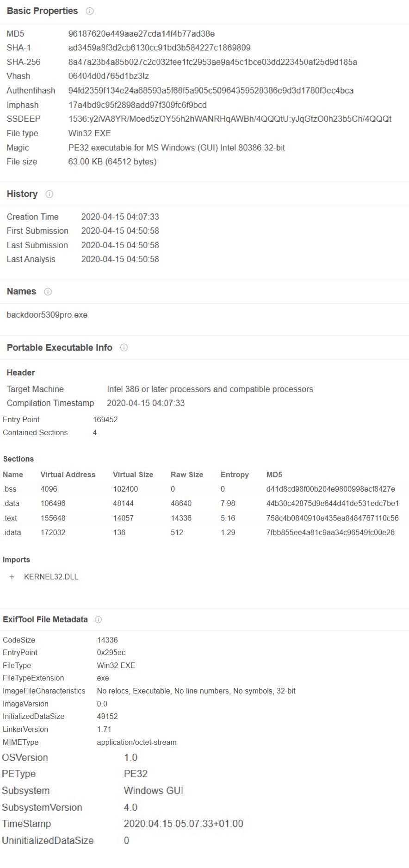Click the .data section row name

pyautogui.click(x=11, y=503)
